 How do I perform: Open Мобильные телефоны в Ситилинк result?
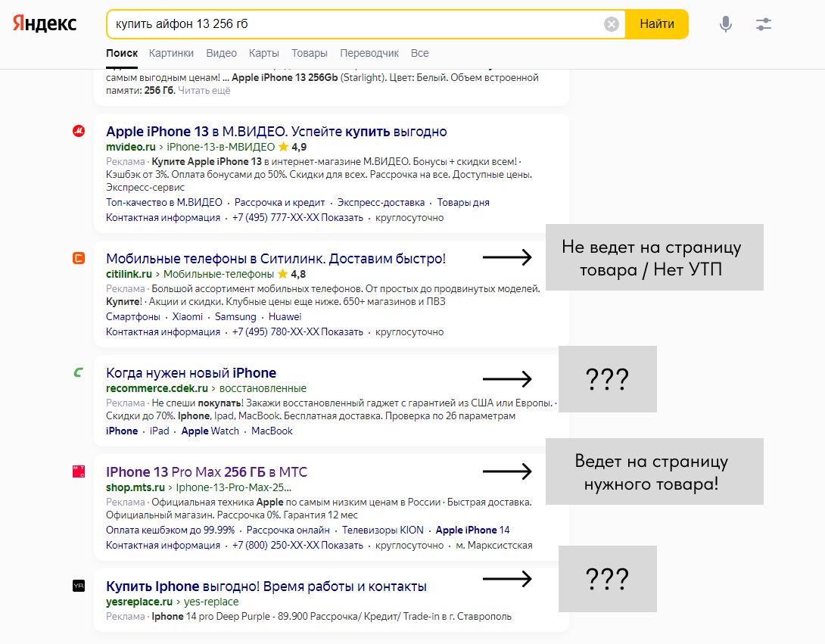pos(276,259)
